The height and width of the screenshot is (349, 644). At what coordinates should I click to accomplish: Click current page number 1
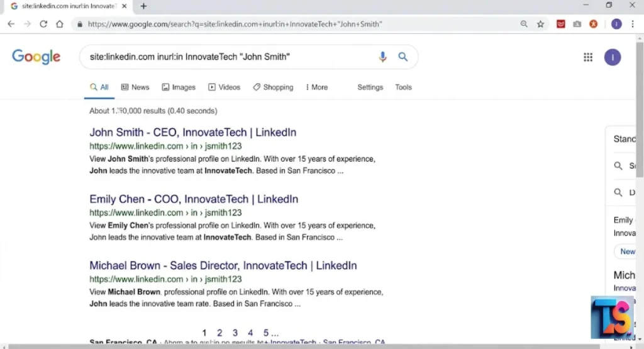tap(204, 333)
